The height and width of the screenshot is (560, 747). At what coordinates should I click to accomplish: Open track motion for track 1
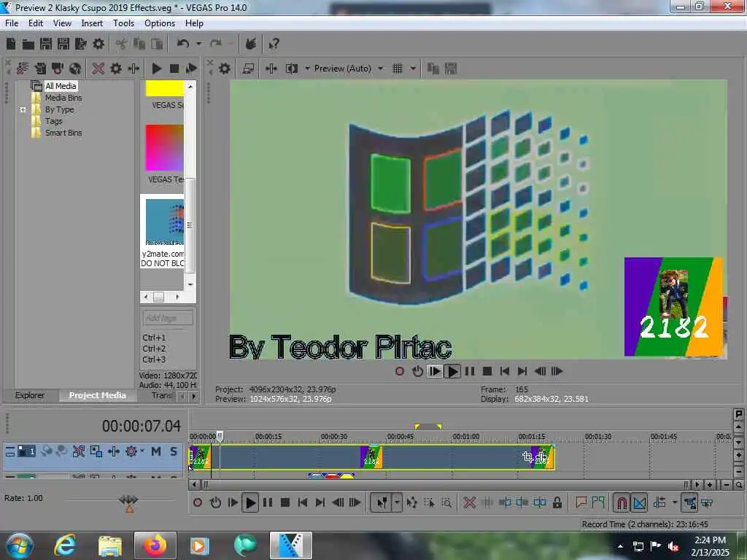tap(96, 451)
